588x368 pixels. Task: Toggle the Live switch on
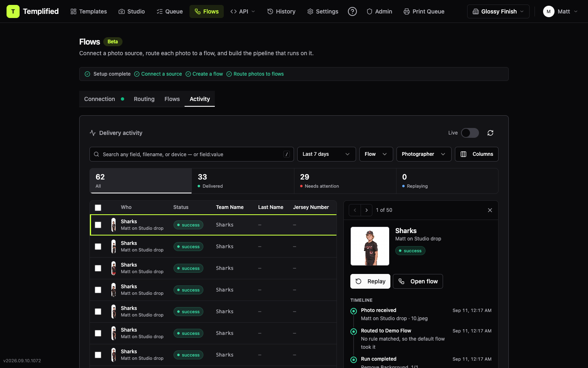tap(470, 133)
